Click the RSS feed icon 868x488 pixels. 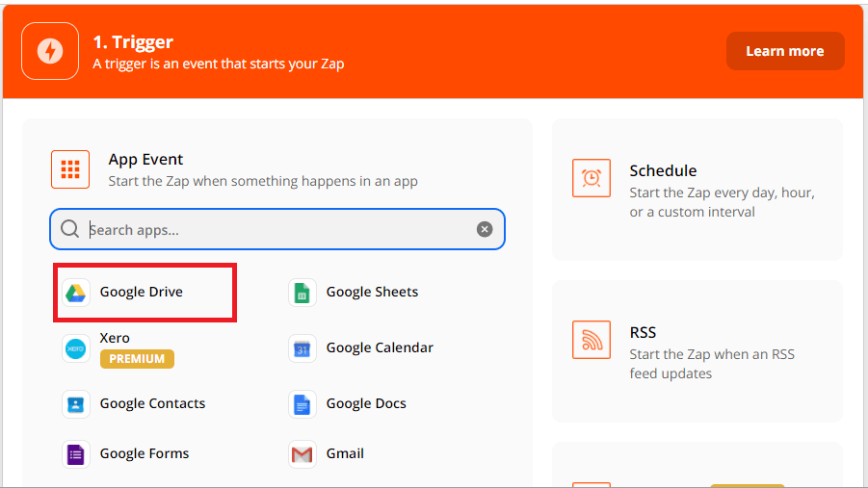(x=591, y=340)
